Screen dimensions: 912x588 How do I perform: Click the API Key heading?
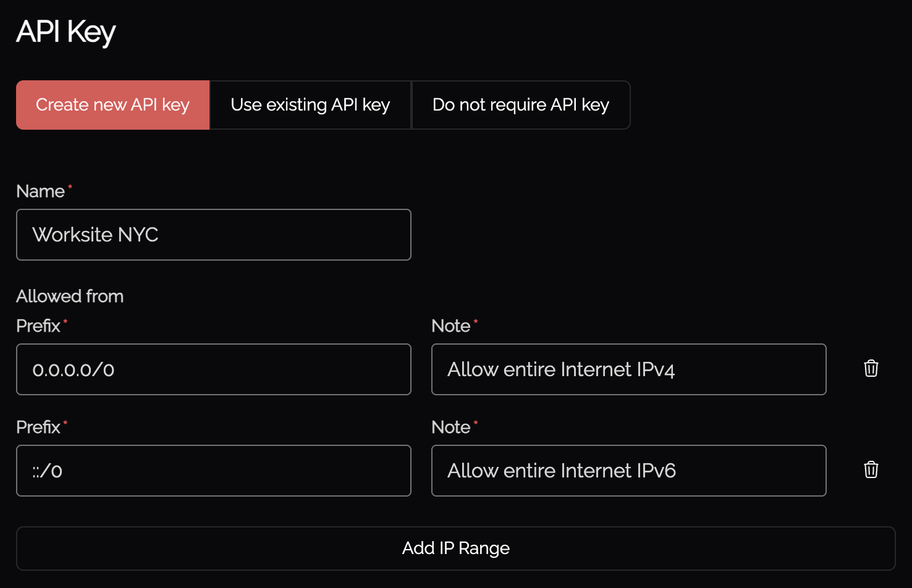[66, 32]
